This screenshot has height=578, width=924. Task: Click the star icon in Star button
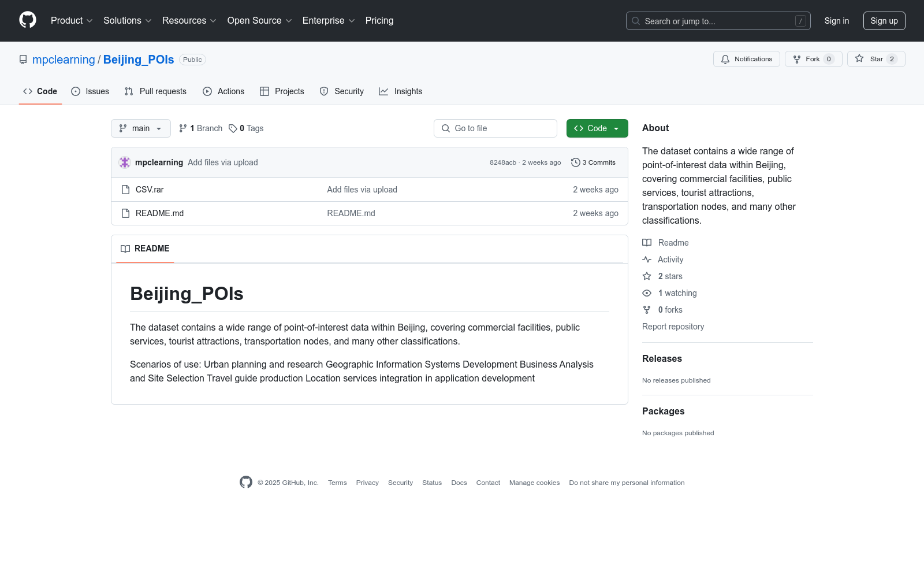tap(859, 59)
